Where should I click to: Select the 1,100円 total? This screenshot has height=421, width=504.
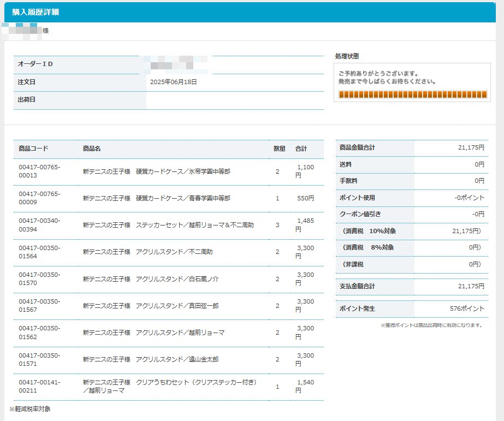(305, 171)
